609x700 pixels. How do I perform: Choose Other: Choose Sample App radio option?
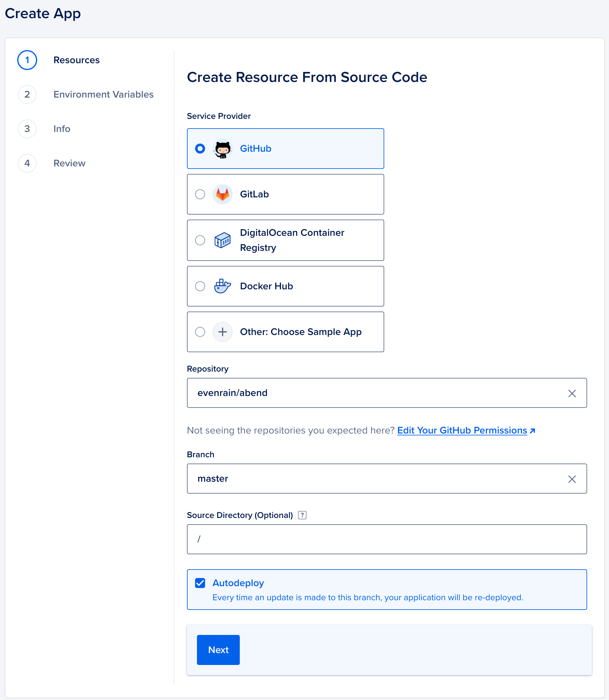[x=200, y=332]
